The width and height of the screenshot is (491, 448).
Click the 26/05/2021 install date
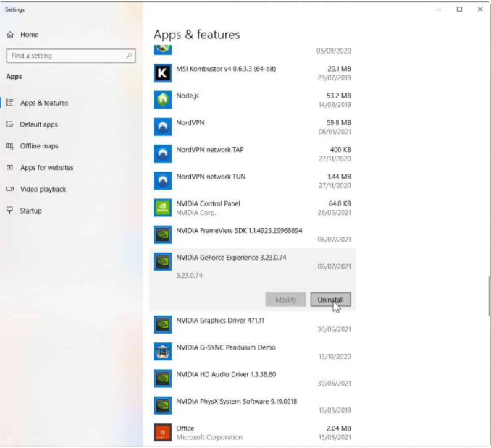click(x=334, y=213)
